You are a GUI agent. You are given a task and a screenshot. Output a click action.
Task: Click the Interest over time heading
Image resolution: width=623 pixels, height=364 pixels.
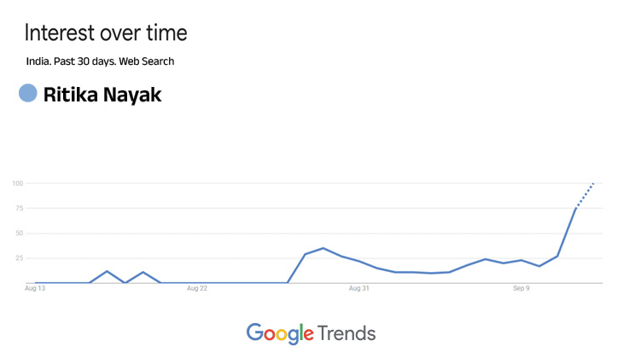(106, 32)
